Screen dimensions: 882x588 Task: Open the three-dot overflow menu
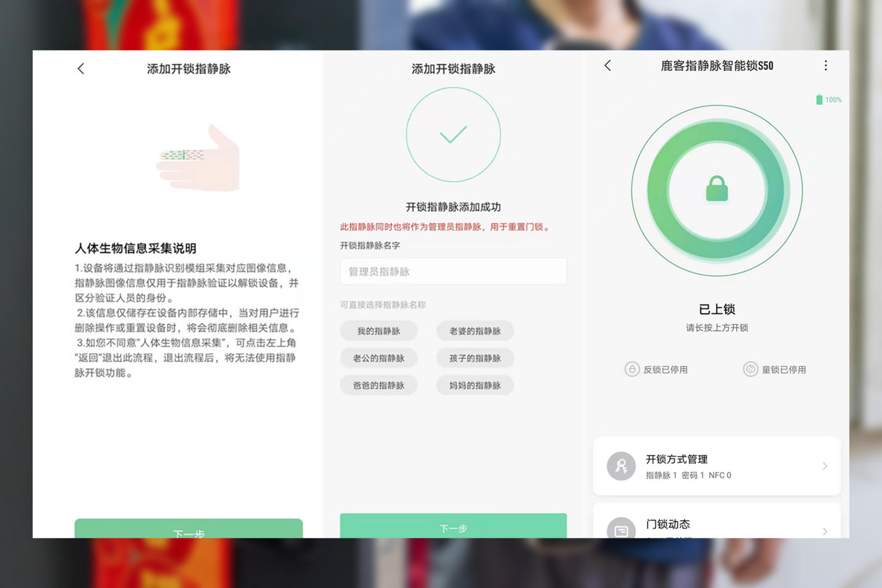tap(825, 66)
